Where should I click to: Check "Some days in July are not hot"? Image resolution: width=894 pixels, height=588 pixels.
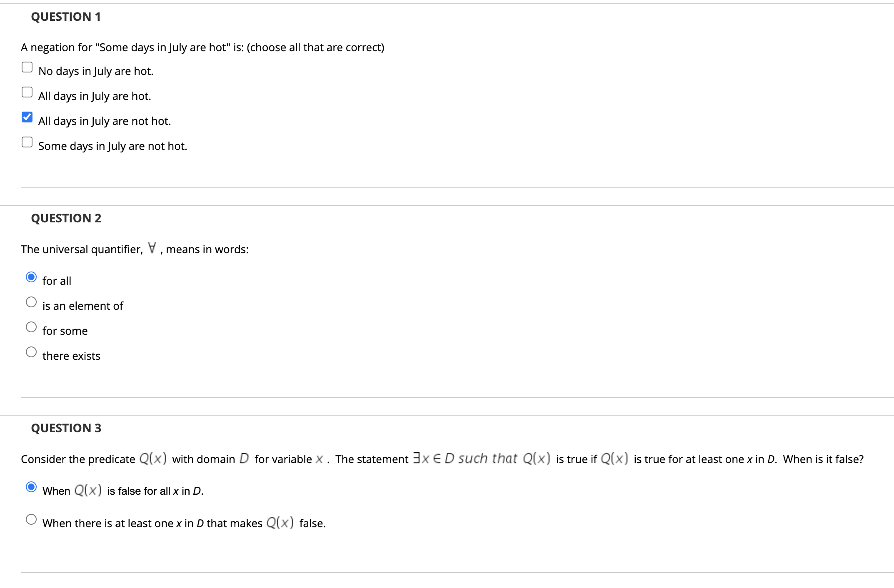pos(27,142)
